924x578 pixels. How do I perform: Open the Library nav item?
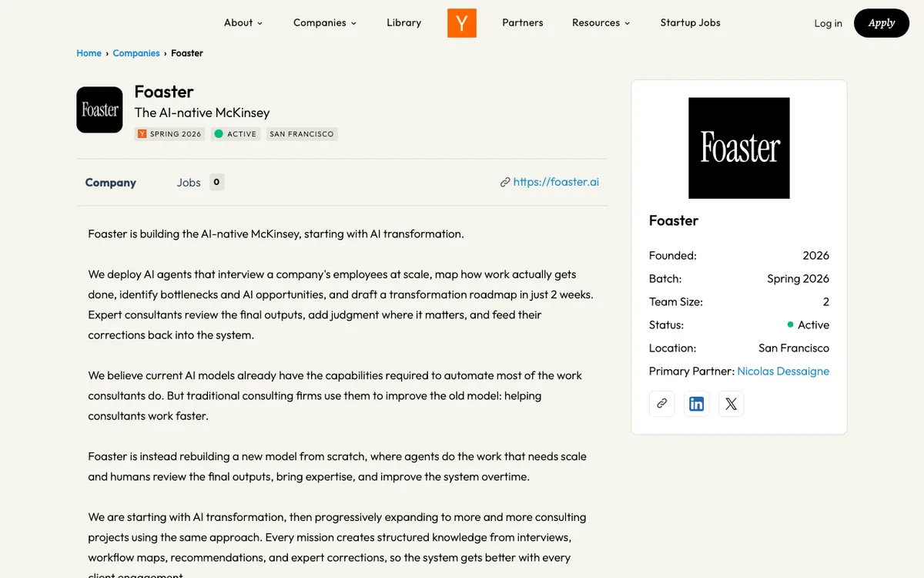pyautogui.click(x=403, y=22)
